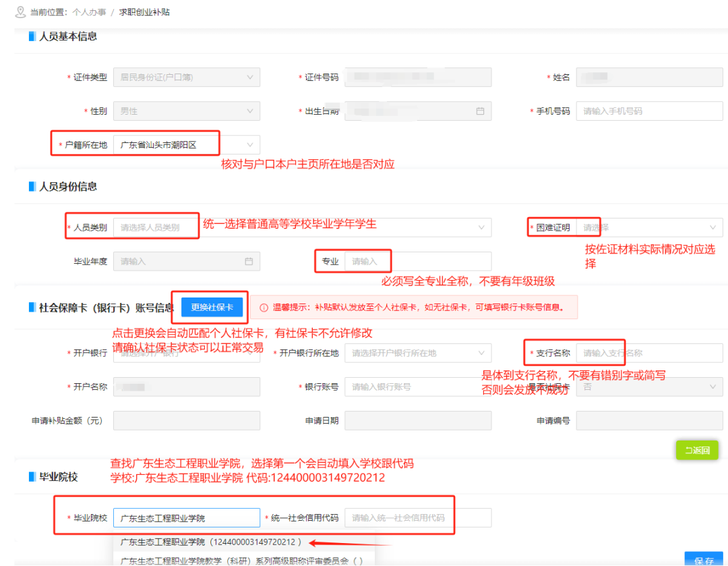The image size is (728, 566).
Task: Click info icon in 温馨提示 banner
Action: 264,308
